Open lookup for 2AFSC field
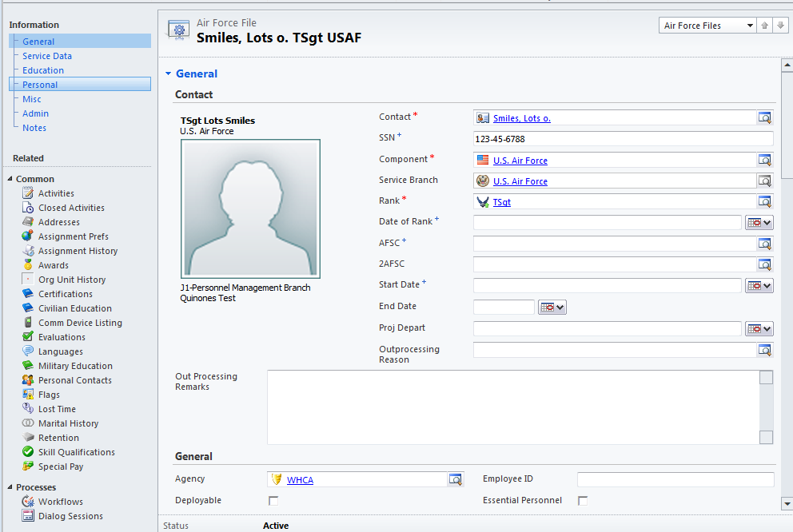 tap(765, 264)
